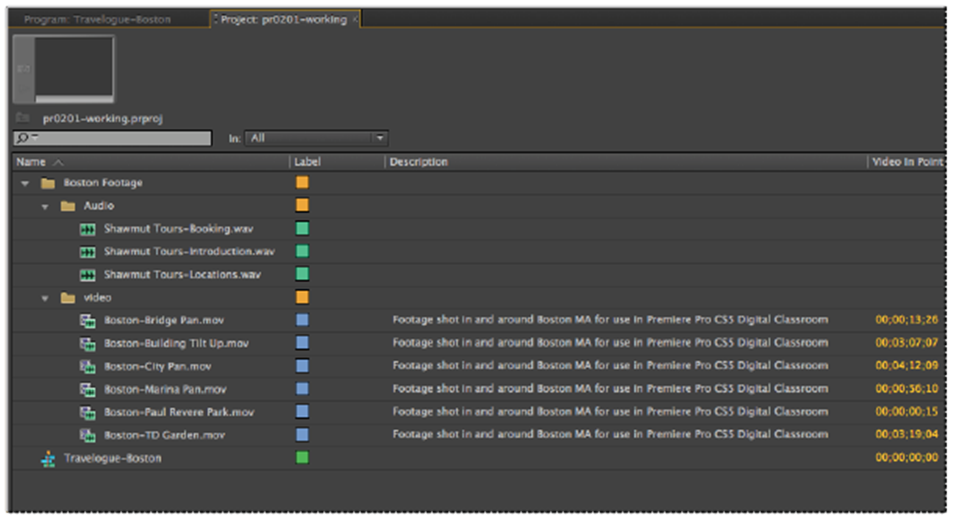Select Boston-Bridge Pan.mov clip name

163,320
